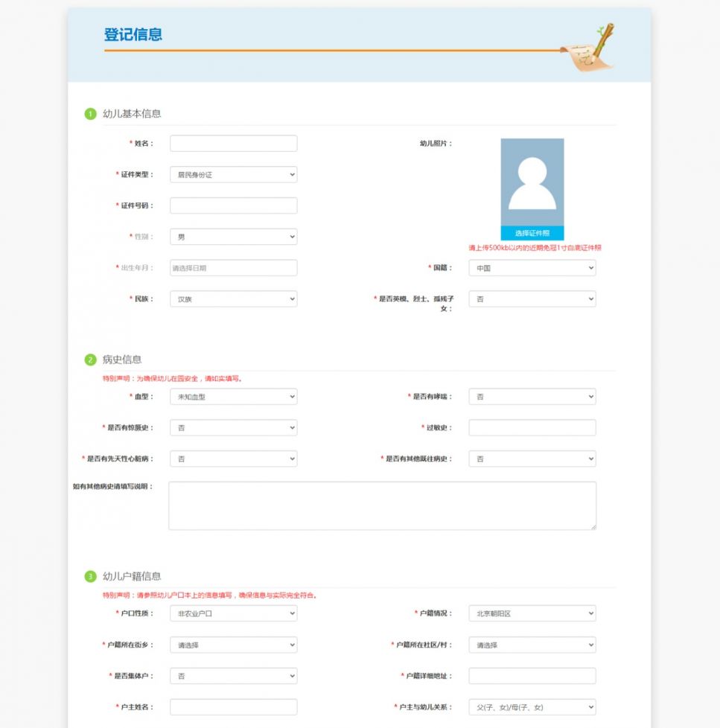Screen dimensions: 720x728
Task: Click the 选择证件照 upload button
Action: 532,233
